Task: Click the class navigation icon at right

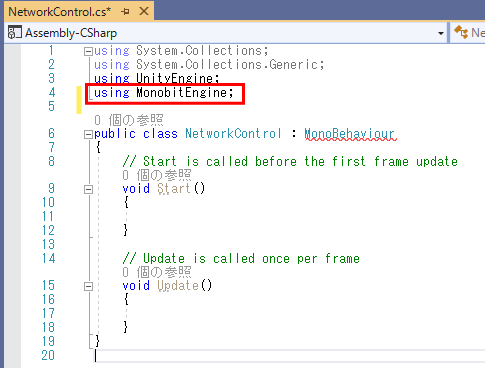Action: coord(461,32)
